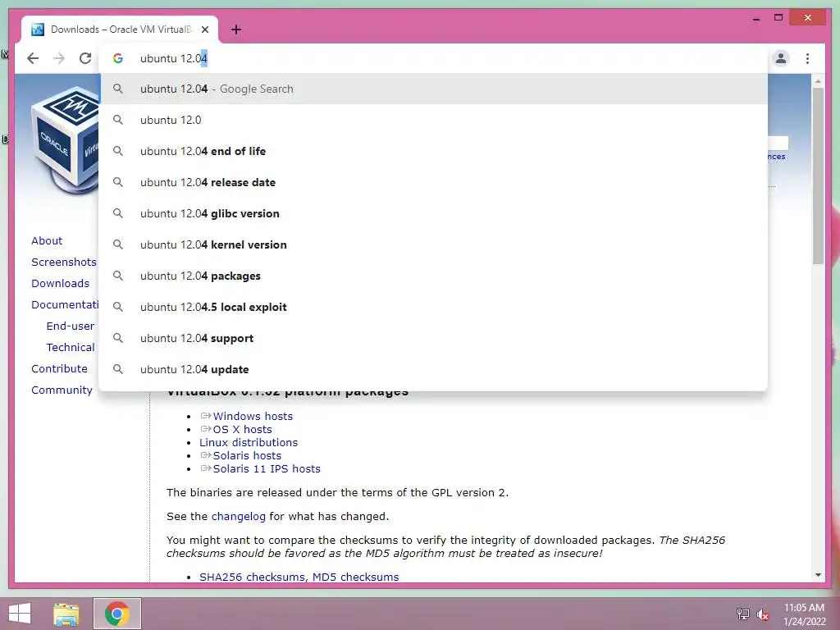Click the network tray icon
Viewport: 840px width, 630px height.
742,614
